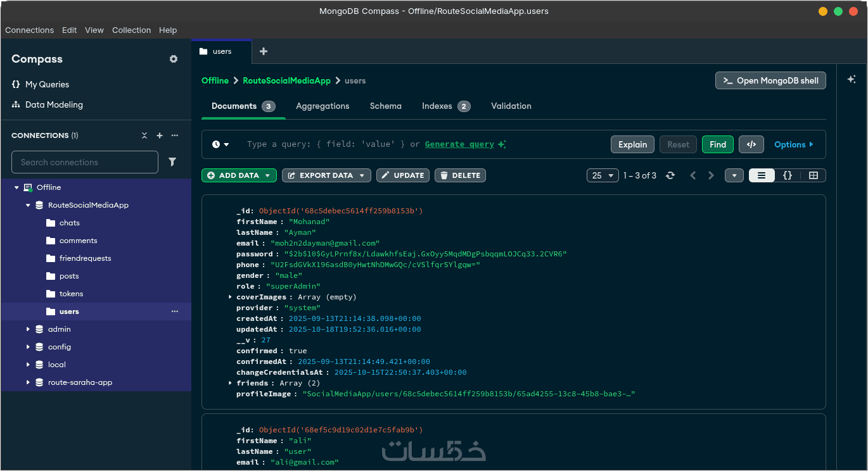The height and width of the screenshot is (471, 868).
Task: Click the Offline breadcrumb link
Action: click(215, 80)
